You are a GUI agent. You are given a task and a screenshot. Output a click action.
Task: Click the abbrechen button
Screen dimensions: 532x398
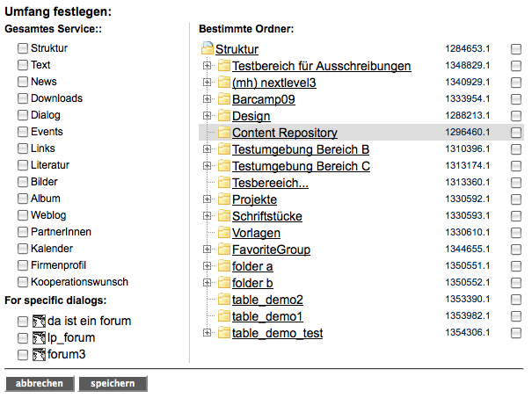pos(40,384)
